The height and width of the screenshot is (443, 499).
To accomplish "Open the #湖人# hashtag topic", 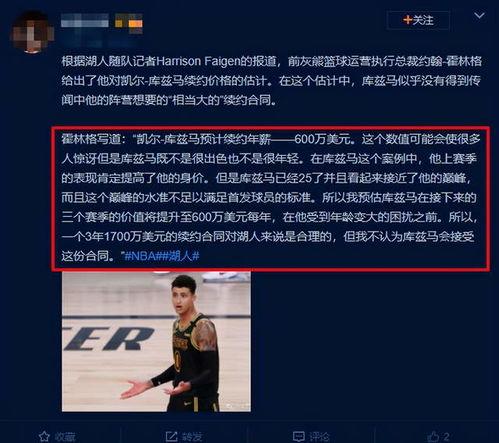I will pyautogui.click(x=180, y=256).
